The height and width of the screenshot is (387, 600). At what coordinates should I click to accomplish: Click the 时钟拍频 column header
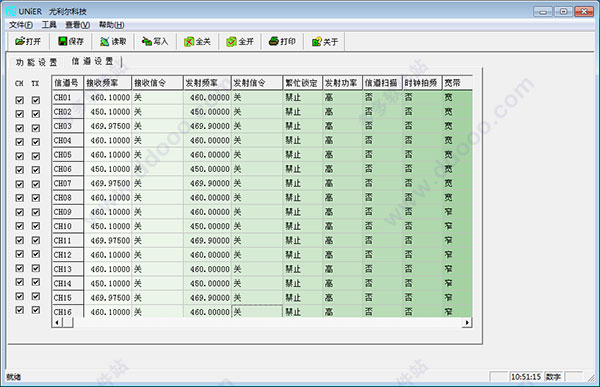coord(422,83)
